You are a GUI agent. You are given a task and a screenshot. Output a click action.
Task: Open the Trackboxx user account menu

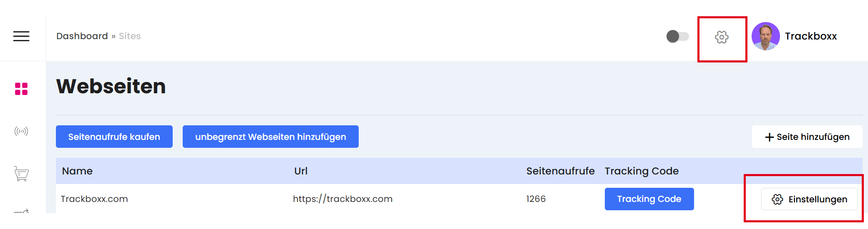810,36
